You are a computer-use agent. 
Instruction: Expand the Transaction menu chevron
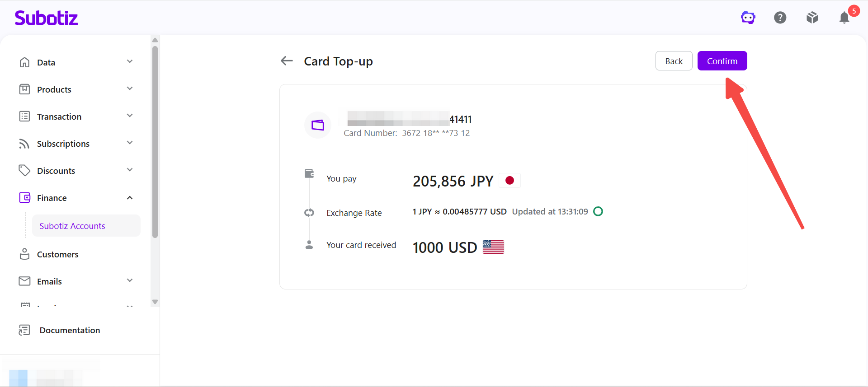pyautogui.click(x=130, y=116)
